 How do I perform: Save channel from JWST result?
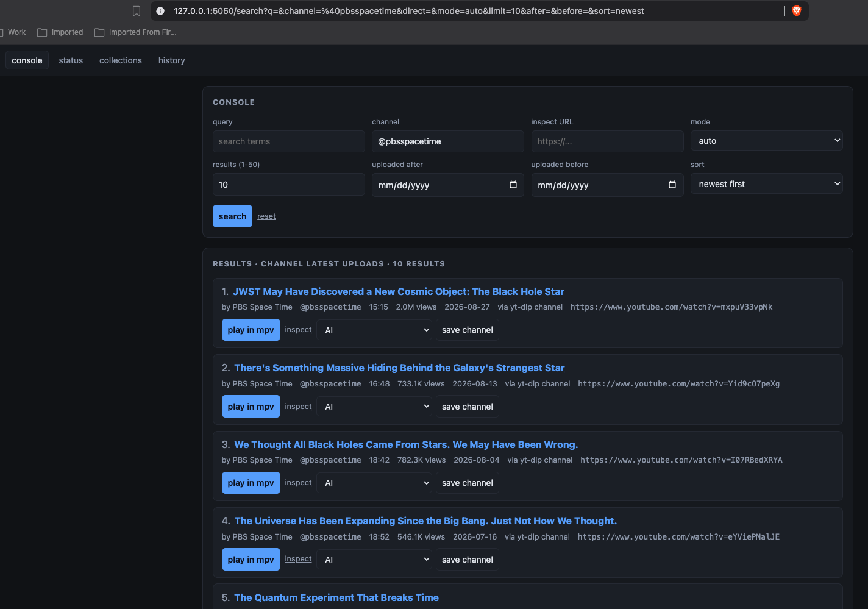pyautogui.click(x=468, y=330)
